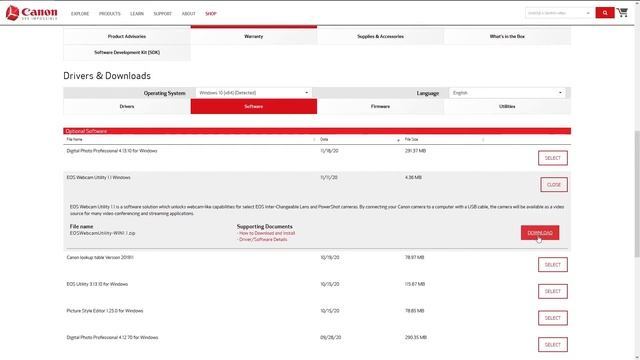Open Driver/Software Details link
This screenshot has height=360, width=640.
(263, 240)
